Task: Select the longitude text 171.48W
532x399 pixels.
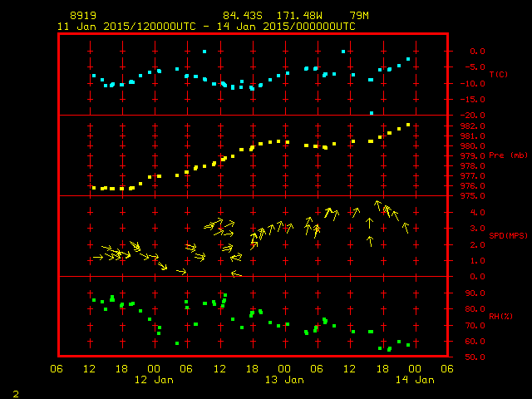Action: (299, 16)
